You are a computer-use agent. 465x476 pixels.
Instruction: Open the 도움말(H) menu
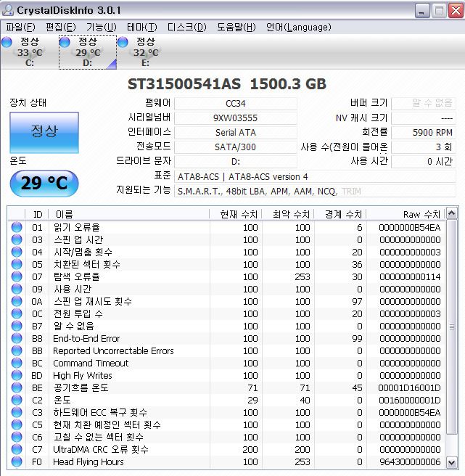(236, 28)
